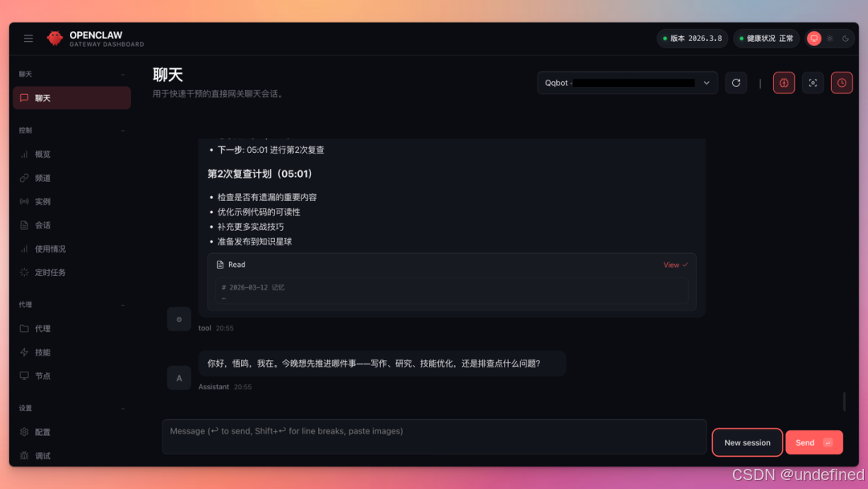Screen dimensions: 868x489
Task: Click bullet 检查是否有遗漏的重要内容
Action: point(267,197)
